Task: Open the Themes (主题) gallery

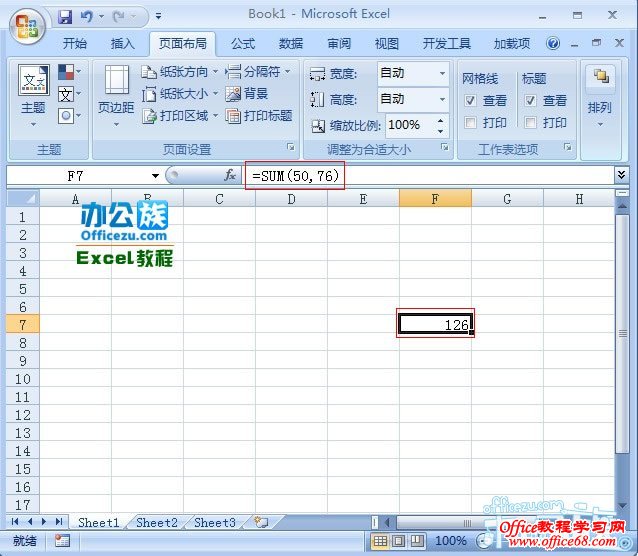Action: [33, 95]
